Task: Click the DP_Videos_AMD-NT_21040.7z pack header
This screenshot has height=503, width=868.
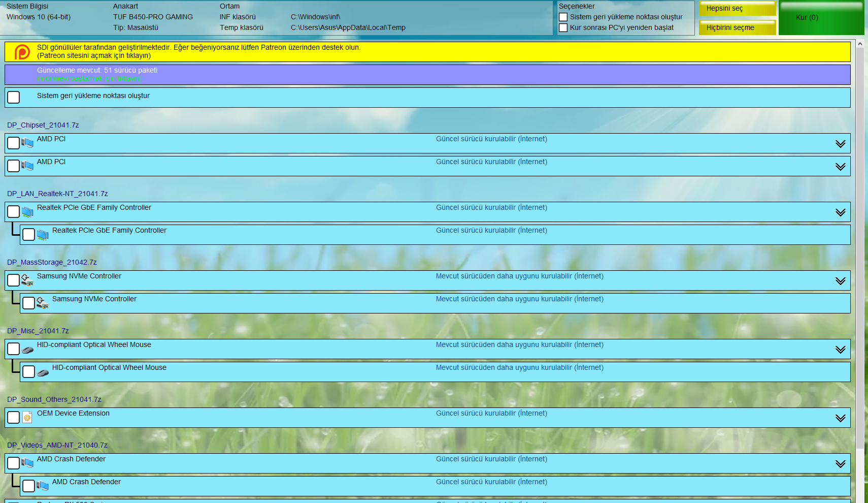Action: pos(57,445)
